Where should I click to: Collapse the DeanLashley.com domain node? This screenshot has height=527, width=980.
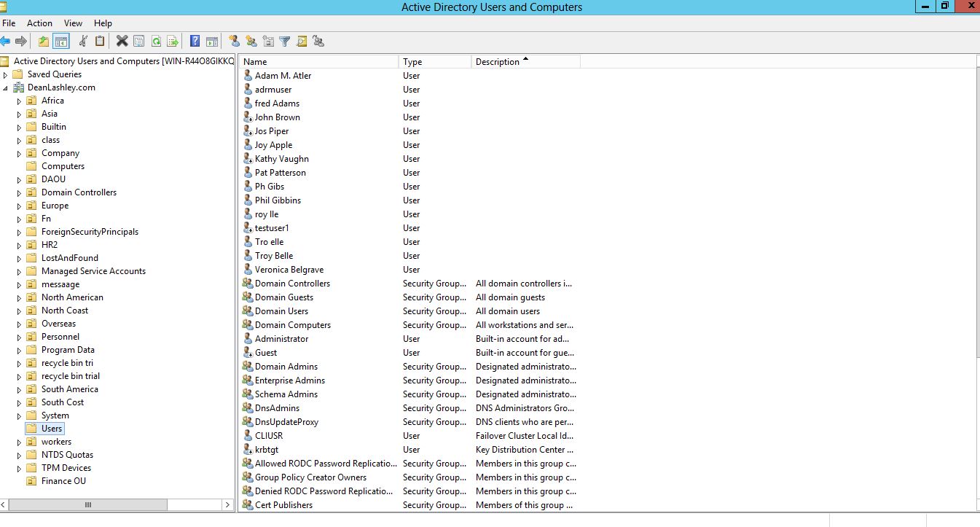6,87
